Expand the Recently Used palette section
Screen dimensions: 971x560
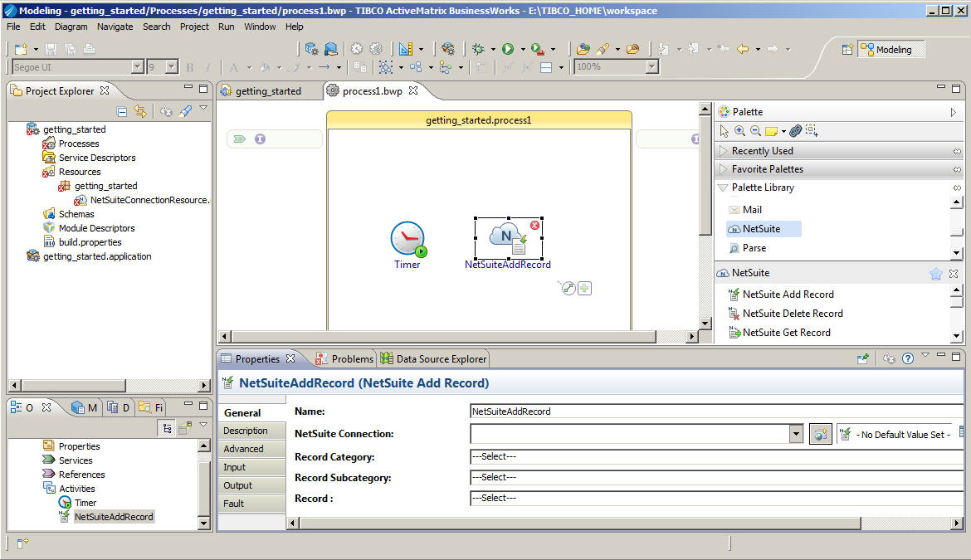[762, 151]
